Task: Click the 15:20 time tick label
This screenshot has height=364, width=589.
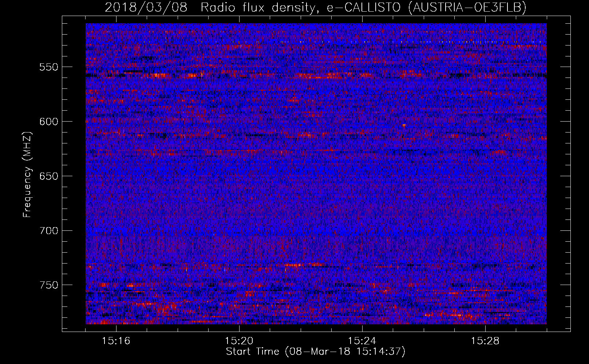Action: click(239, 341)
